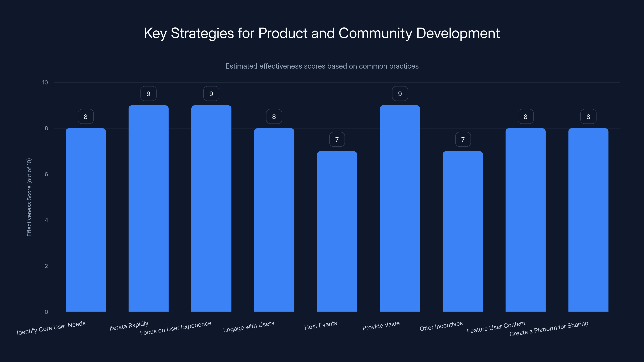Screen dimensions: 644x362
Task: Click the y-axis tick label 6
Action: 46,174
